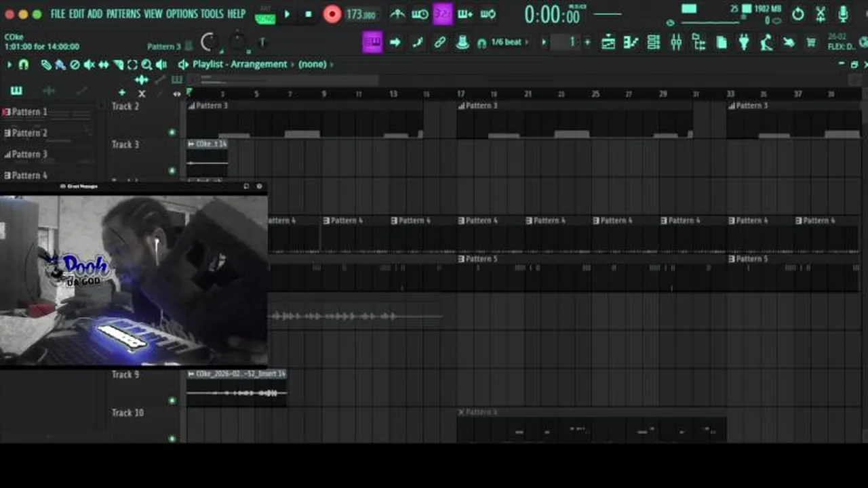Click the 173 tempo field

361,14
